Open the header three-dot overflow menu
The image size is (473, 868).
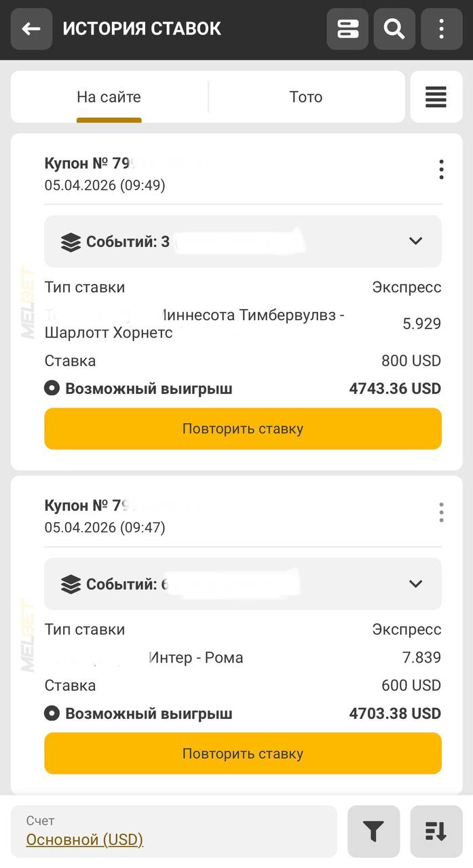click(441, 29)
